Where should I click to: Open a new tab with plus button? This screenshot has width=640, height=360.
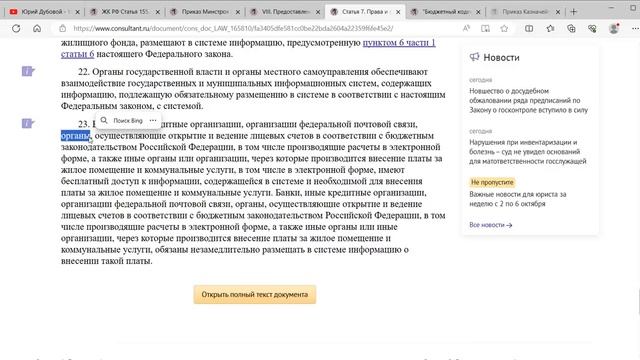573,12
